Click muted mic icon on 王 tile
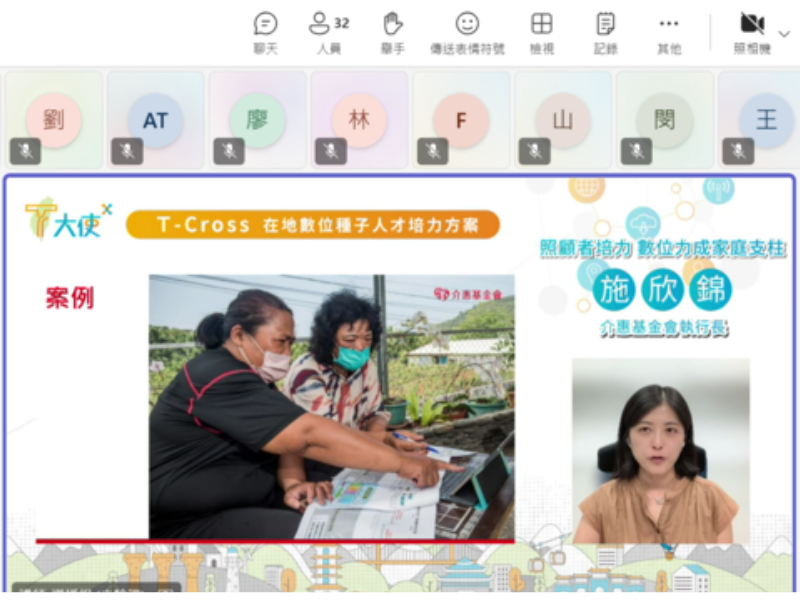Screen dimensions: 800x600 [738, 151]
